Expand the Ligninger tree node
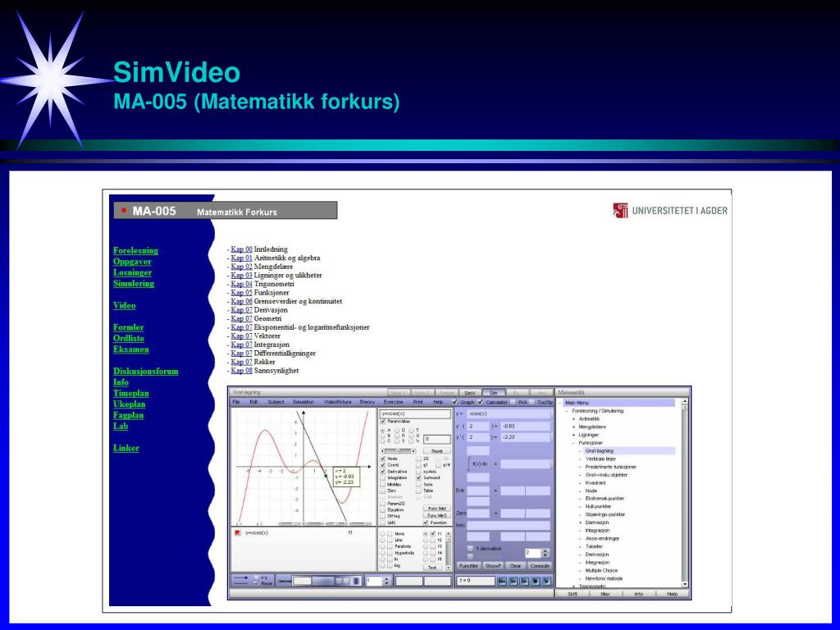 point(573,435)
